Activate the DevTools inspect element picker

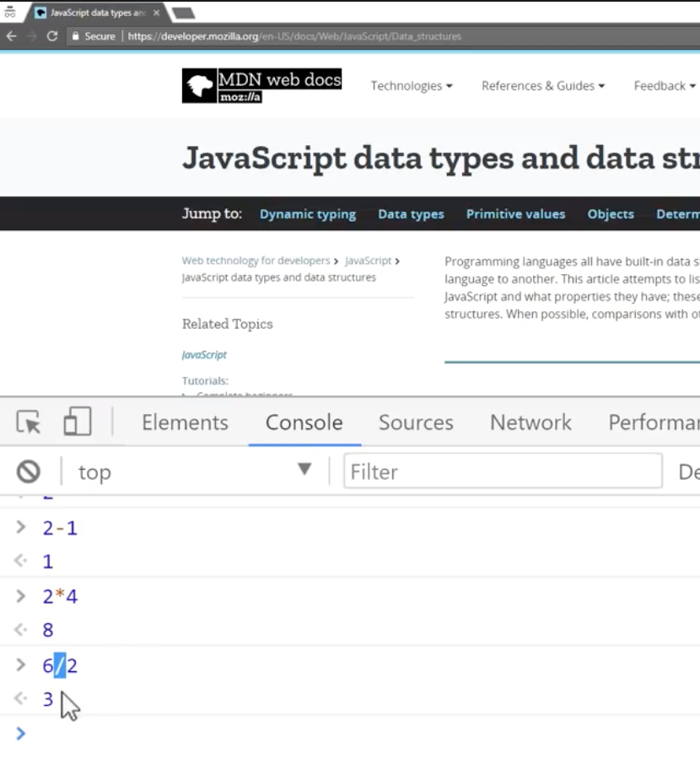tap(29, 422)
